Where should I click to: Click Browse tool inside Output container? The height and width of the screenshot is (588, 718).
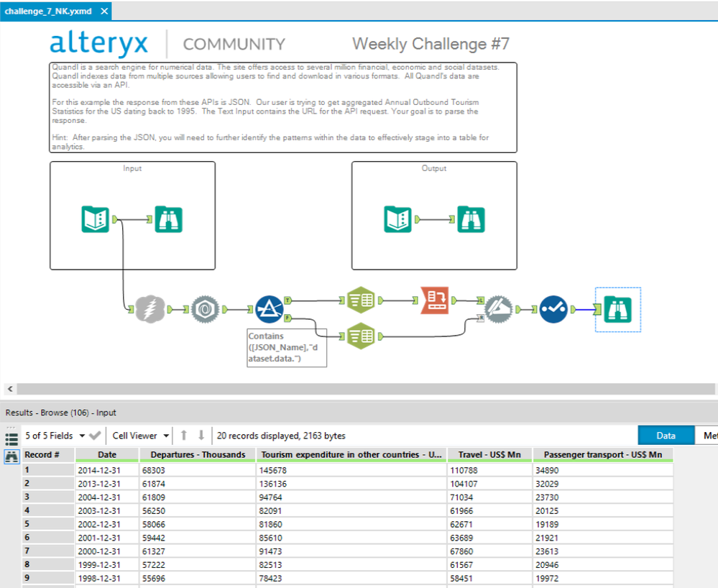pyautogui.click(x=471, y=219)
